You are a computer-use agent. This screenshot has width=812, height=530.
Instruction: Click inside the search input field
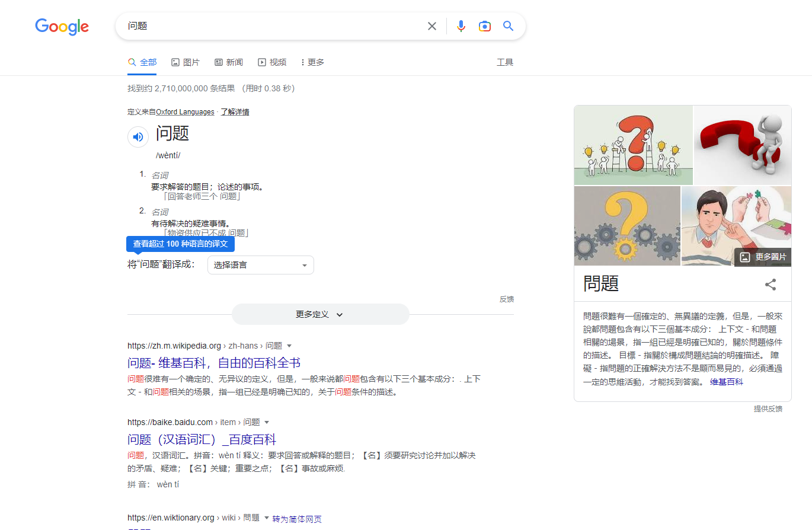click(267, 26)
